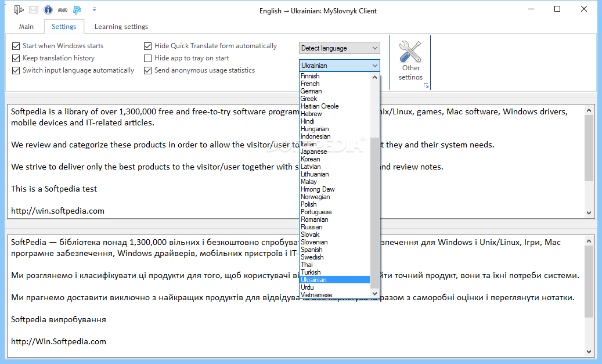
Task: Select the Settings tab
Action: [x=64, y=27]
